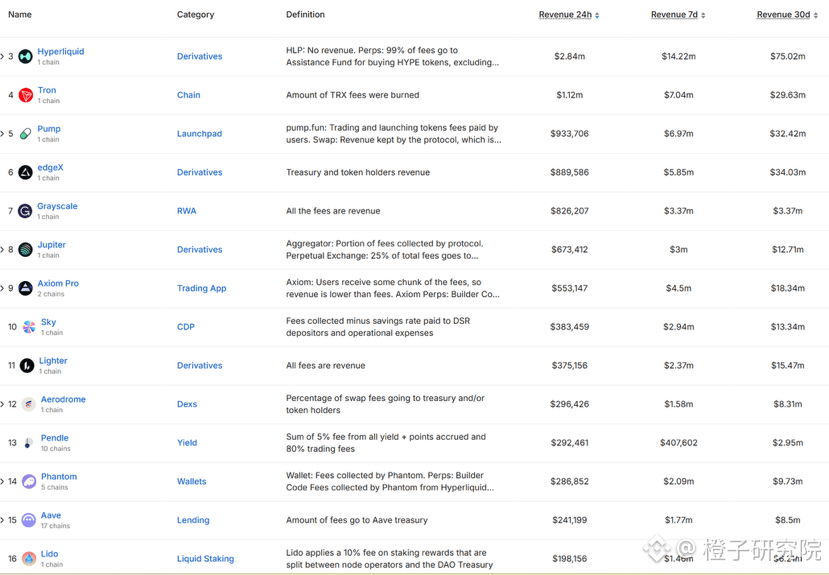Sort by Revenue 7d using arrow icon

[703, 15]
